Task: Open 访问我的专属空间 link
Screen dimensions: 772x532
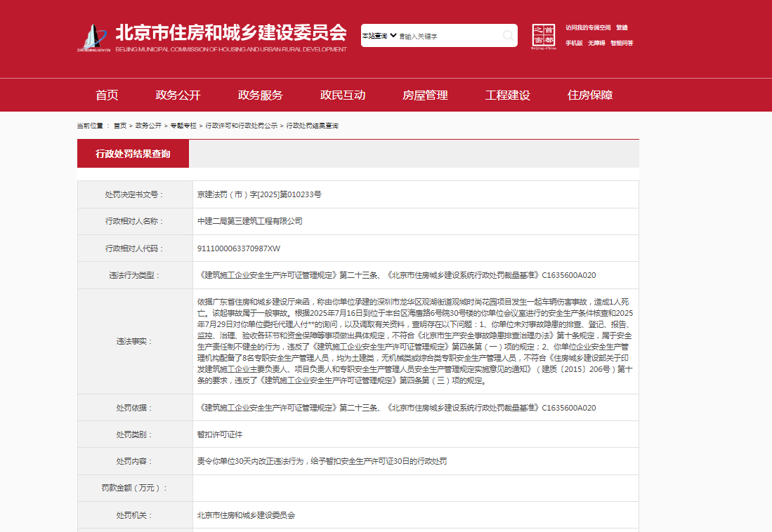Action: tap(587, 28)
